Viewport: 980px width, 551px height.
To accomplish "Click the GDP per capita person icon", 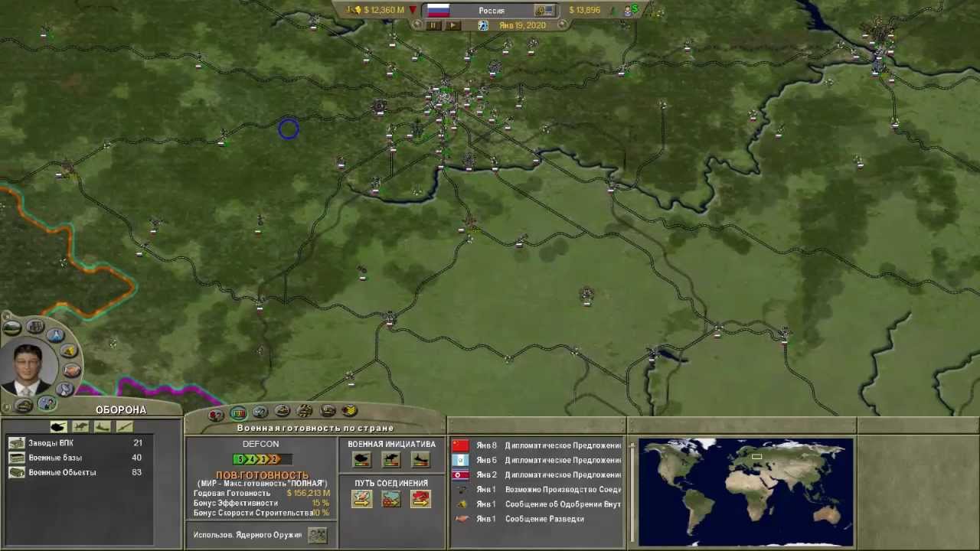I will tap(629, 11).
